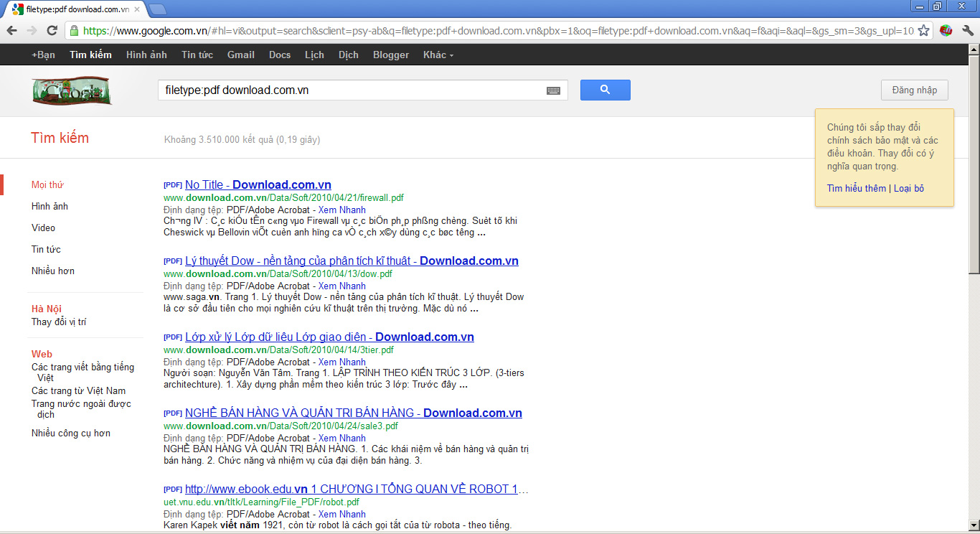Click Tìm hiểu thêm in privacy notice
The image size is (980, 534).
pos(857,189)
